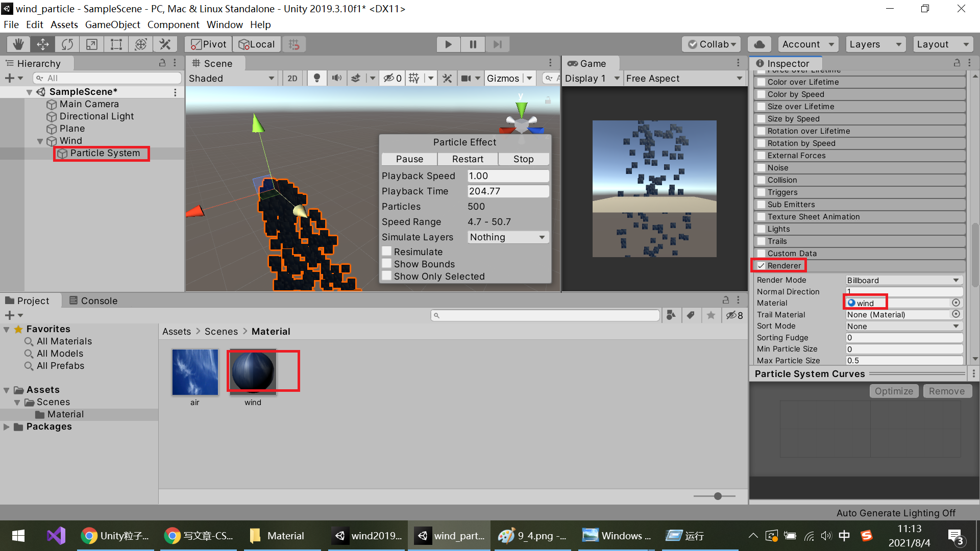Adjust the project thumbnail size slider

pyautogui.click(x=718, y=496)
